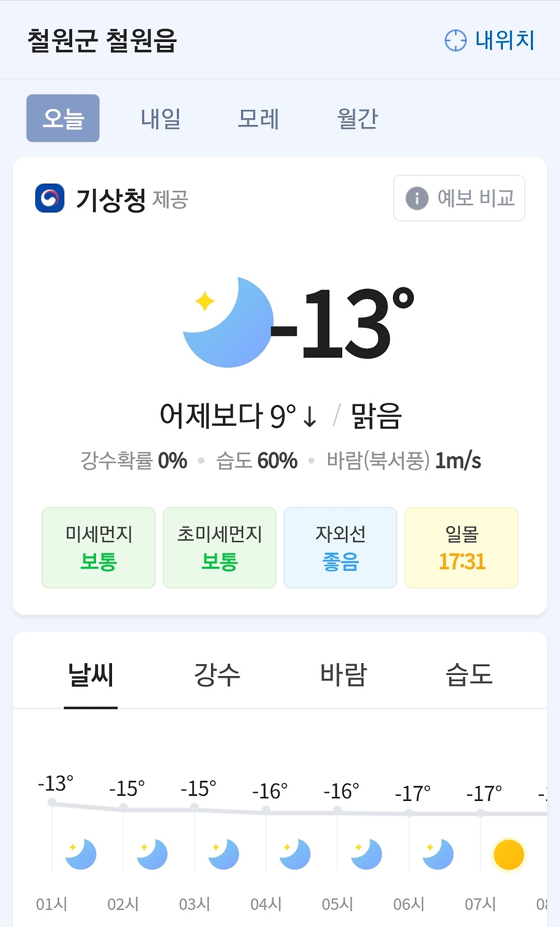
Task: Tap the 자외선 좋음 card
Action: (x=340, y=547)
